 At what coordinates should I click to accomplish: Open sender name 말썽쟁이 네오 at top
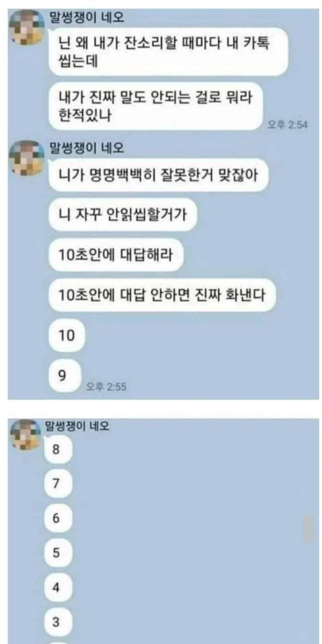(86, 18)
